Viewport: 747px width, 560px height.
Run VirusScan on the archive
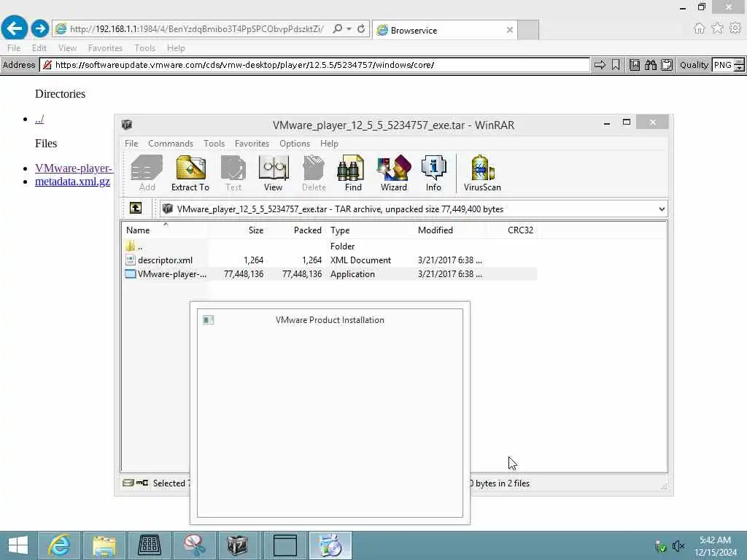click(482, 173)
